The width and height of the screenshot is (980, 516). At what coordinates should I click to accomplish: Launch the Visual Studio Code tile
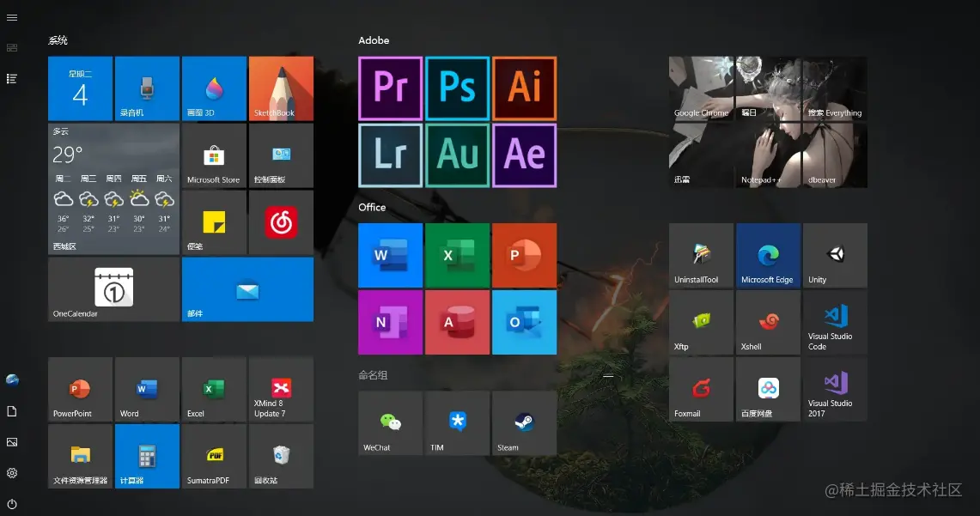click(834, 322)
